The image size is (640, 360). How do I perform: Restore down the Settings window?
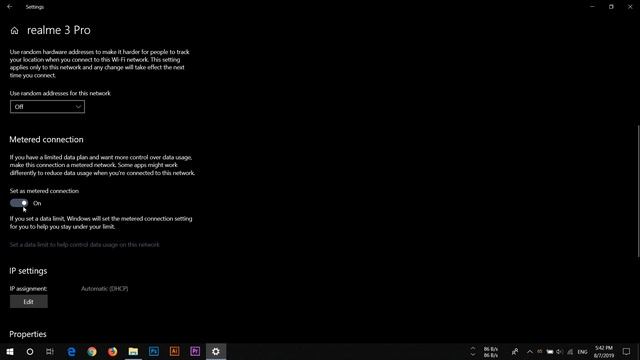click(x=611, y=7)
